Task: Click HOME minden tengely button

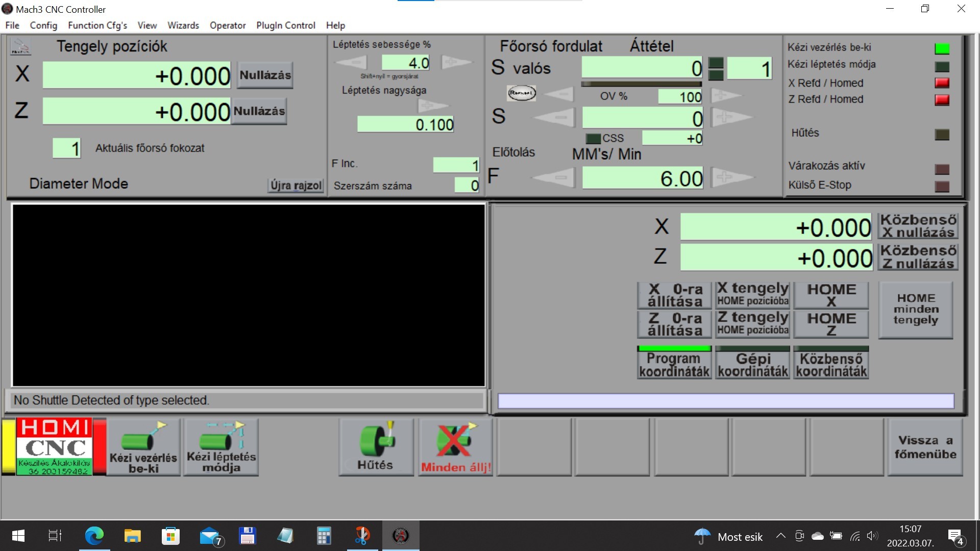Action: (x=915, y=309)
